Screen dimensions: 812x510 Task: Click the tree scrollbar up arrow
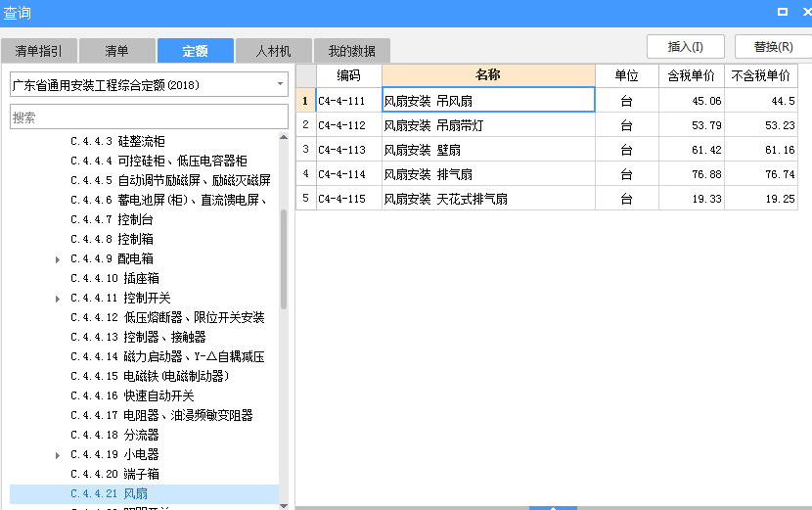pyautogui.click(x=284, y=137)
